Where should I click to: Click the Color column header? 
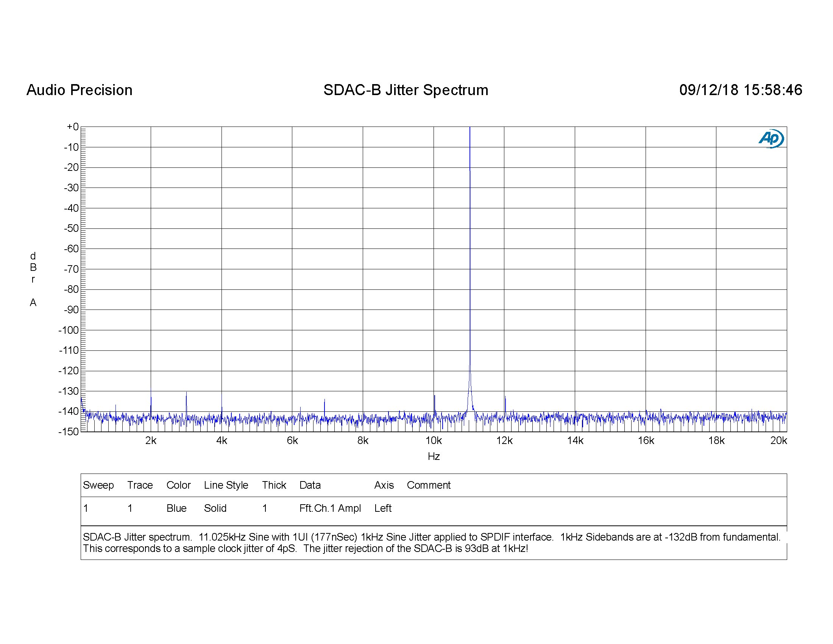[x=178, y=485]
